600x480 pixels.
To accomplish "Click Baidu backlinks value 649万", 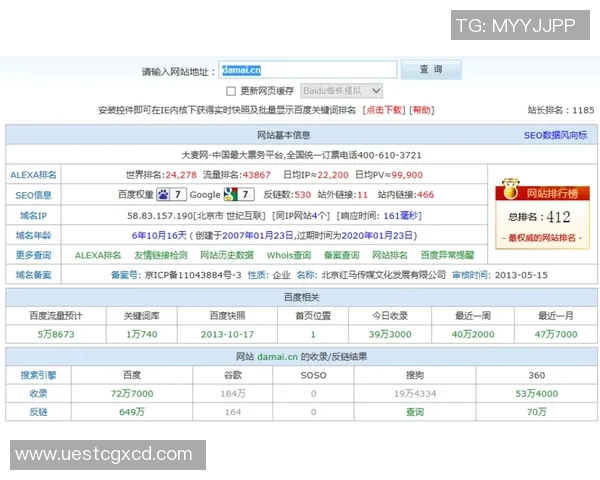I will (x=132, y=412).
